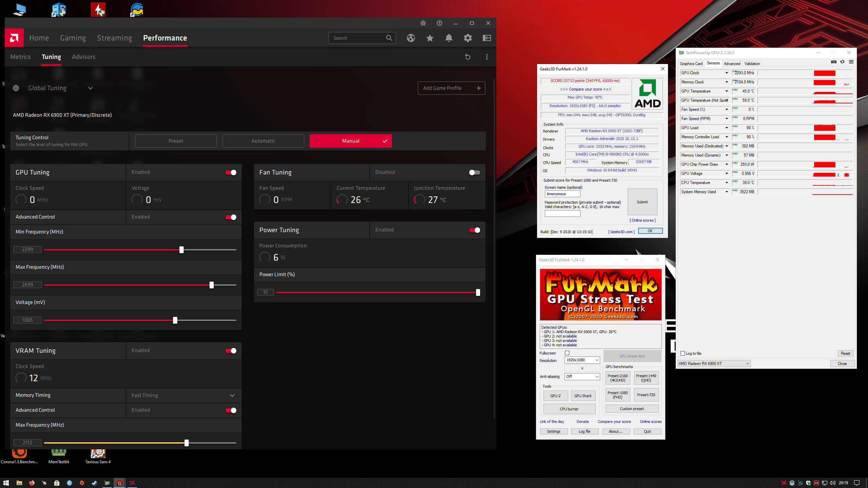
Task: Click the Add Game Profile button
Action: pyautogui.click(x=451, y=88)
